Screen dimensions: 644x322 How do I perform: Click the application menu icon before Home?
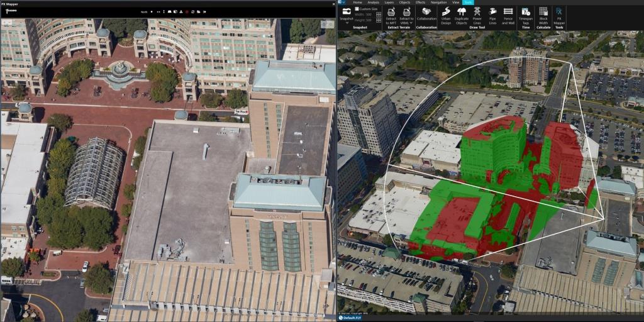click(x=340, y=2)
